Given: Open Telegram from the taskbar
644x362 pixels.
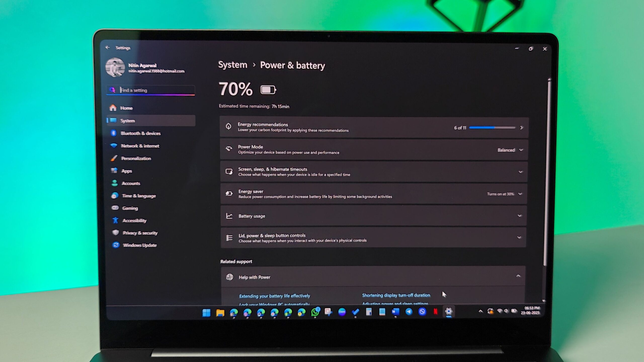Looking at the screenshot, I should (x=409, y=312).
